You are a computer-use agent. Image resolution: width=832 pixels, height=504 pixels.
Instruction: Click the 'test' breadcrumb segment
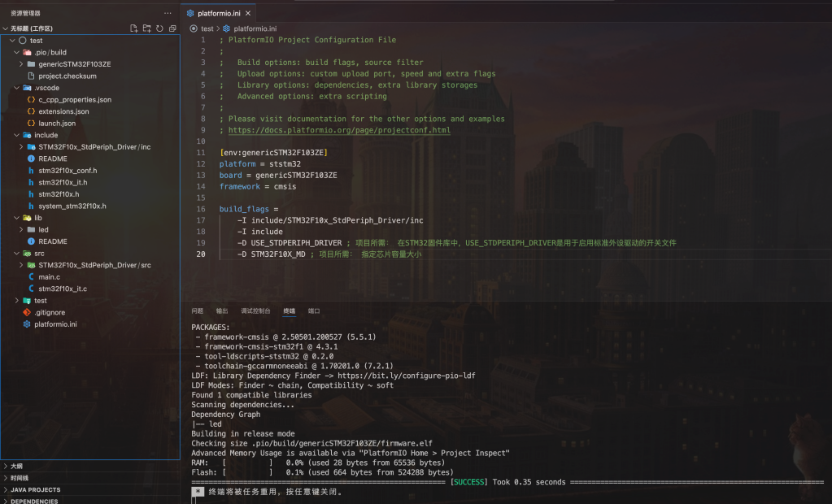pyautogui.click(x=207, y=28)
